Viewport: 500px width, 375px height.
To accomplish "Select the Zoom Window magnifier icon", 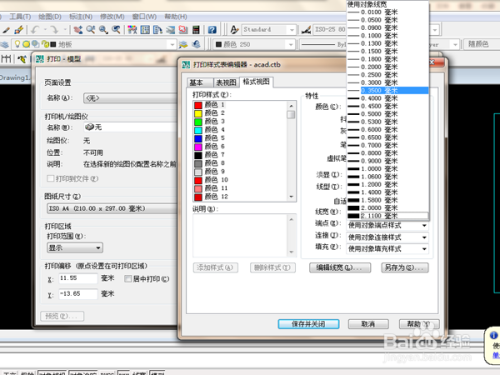I will coord(103,30).
